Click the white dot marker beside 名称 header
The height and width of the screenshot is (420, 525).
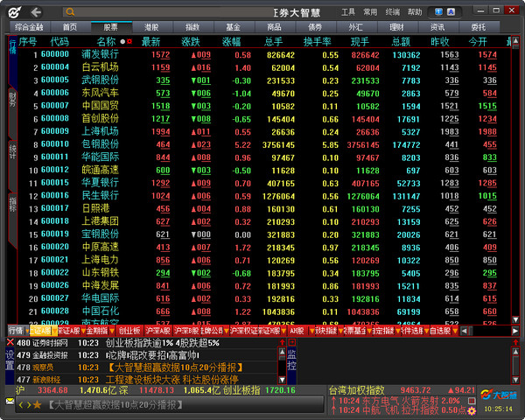(122, 41)
